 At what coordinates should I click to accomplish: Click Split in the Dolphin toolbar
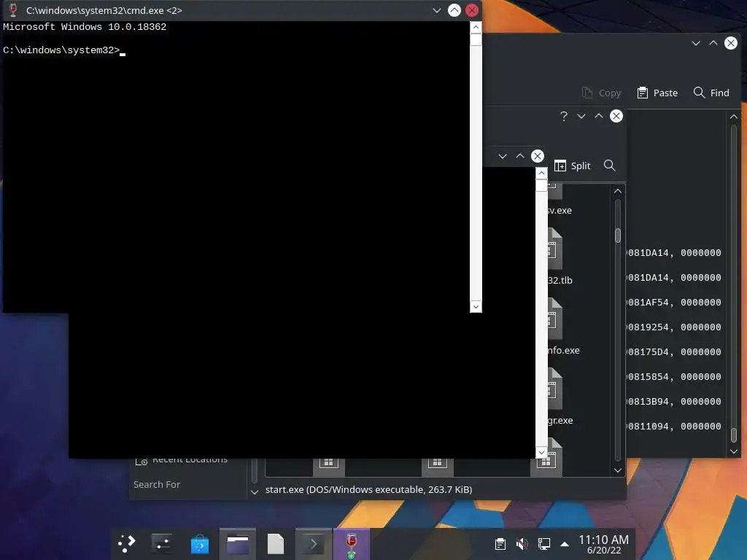click(573, 166)
